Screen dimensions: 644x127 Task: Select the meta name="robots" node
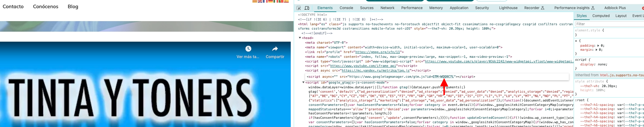(408, 57)
